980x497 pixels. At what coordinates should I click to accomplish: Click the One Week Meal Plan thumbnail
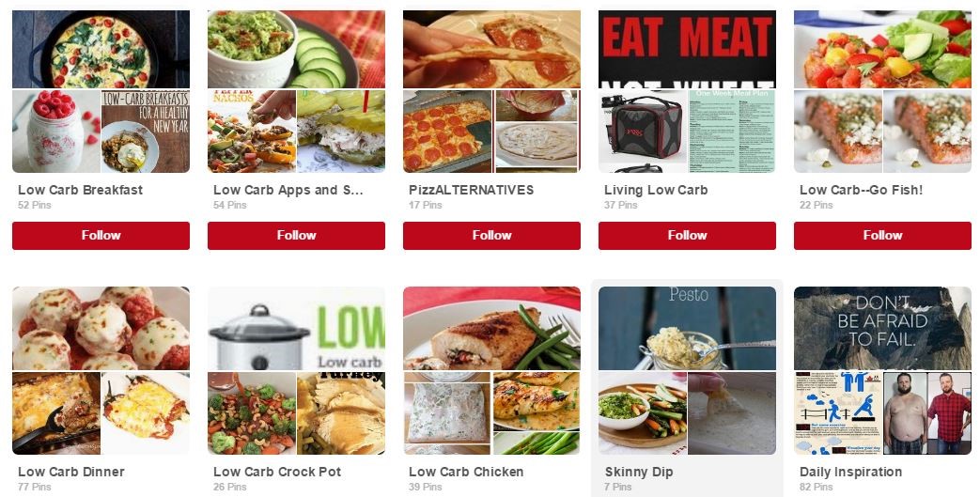coord(732,132)
